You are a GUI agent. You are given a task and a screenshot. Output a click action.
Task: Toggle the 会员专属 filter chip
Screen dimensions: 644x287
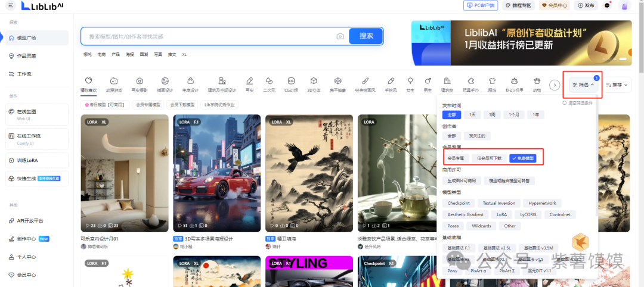pos(456,158)
